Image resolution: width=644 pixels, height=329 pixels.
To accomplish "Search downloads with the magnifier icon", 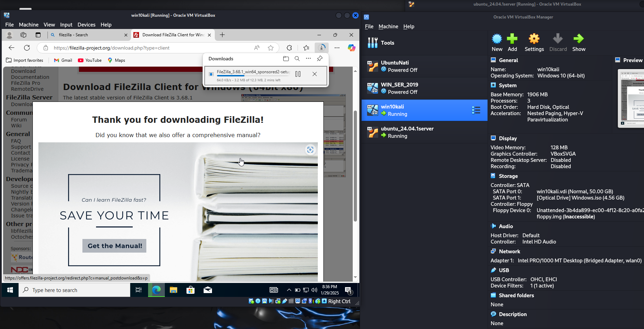I will click(297, 59).
